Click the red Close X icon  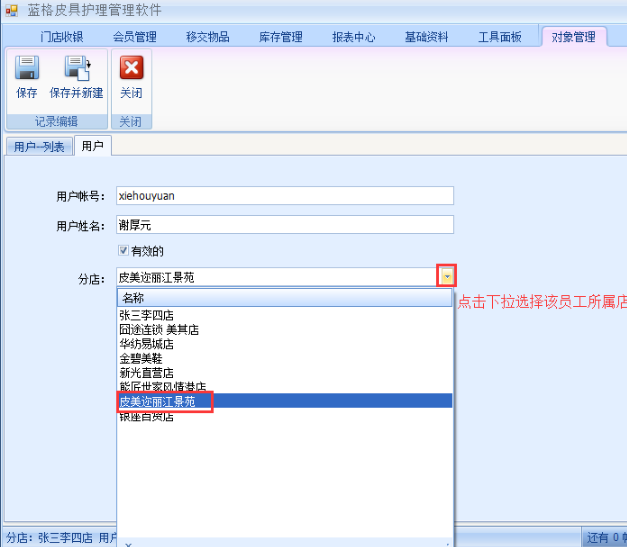(x=131, y=68)
